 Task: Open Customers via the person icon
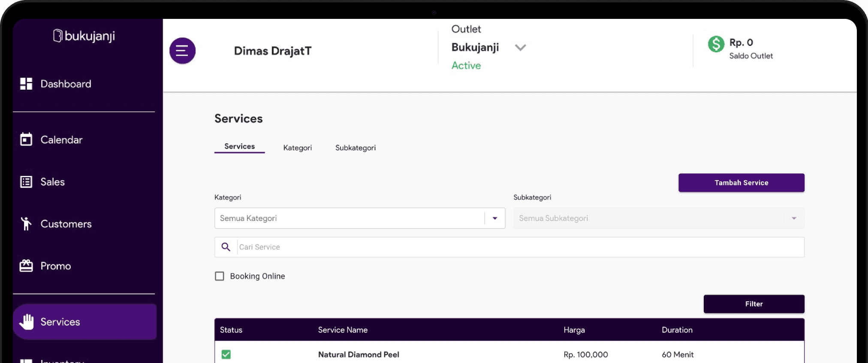26,224
